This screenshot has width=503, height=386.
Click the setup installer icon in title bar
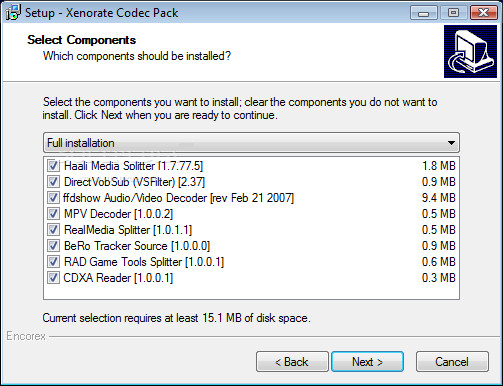13,13
